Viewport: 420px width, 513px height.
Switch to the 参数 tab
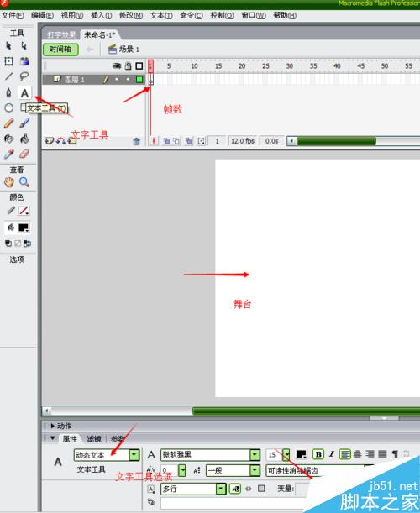118,439
